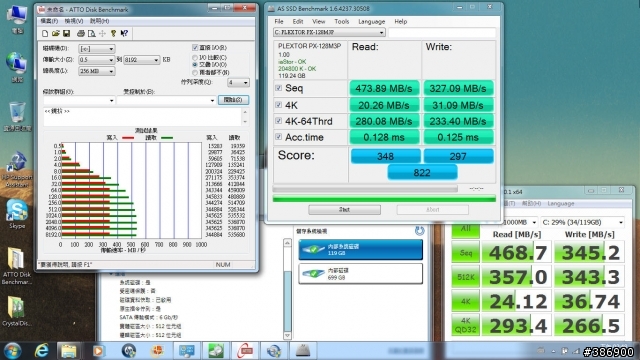Click the Start button in AS SSD Benchmark
This screenshot has height=360, width=640.
[344, 209]
